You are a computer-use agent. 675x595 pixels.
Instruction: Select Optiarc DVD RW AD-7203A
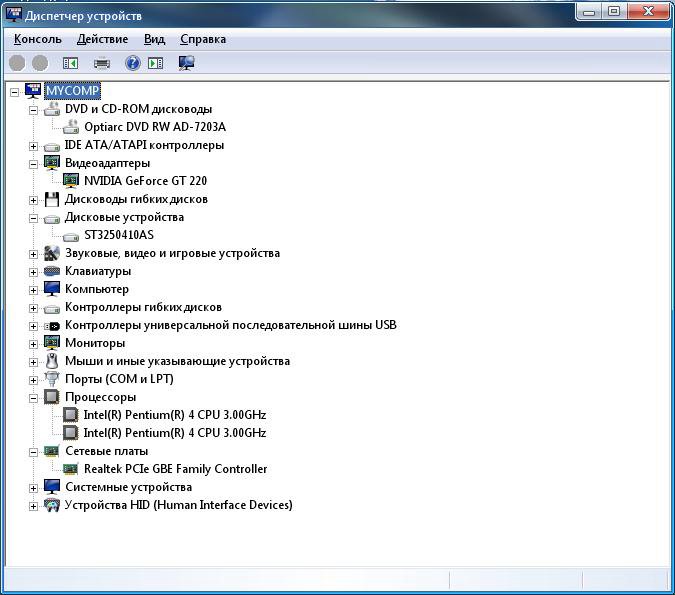click(155, 127)
